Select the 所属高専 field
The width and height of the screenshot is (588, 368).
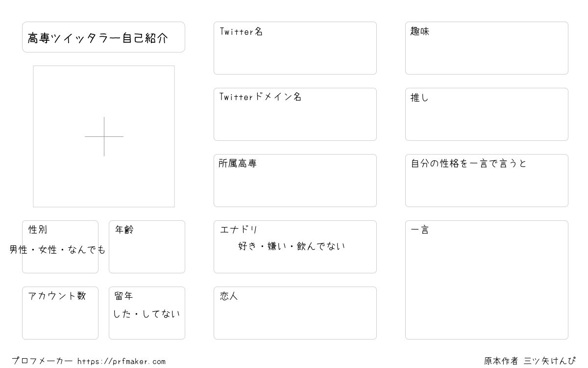[x=295, y=181]
